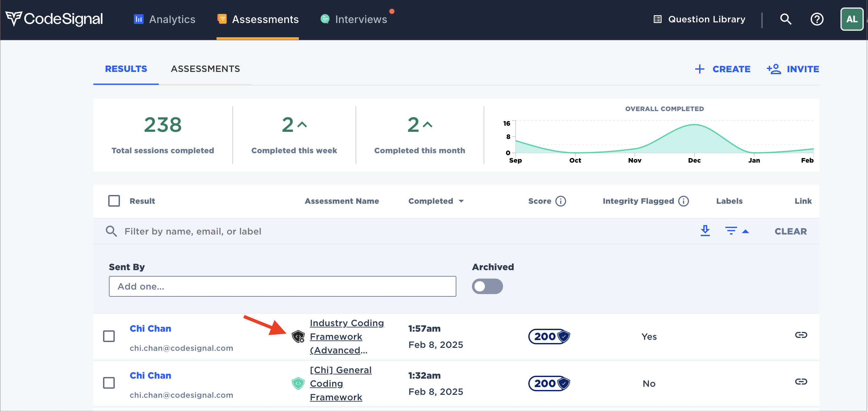Click the search magnifier in top bar

click(x=786, y=19)
